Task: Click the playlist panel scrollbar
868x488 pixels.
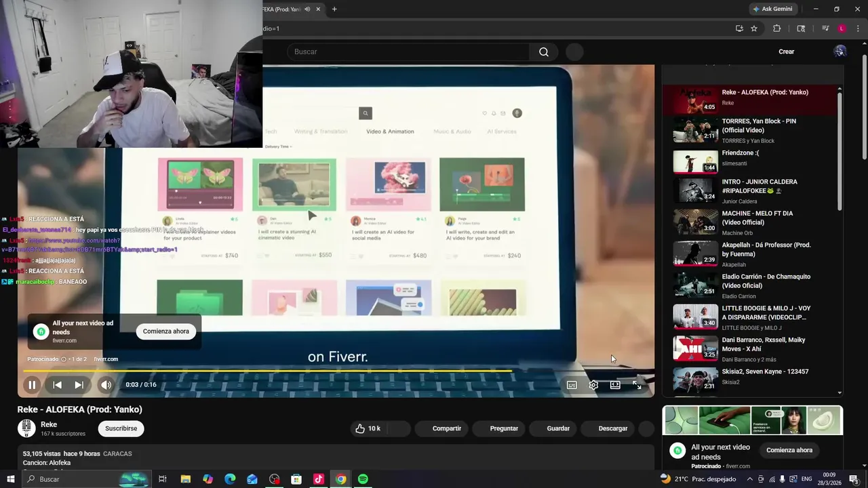Action: pyautogui.click(x=840, y=150)
